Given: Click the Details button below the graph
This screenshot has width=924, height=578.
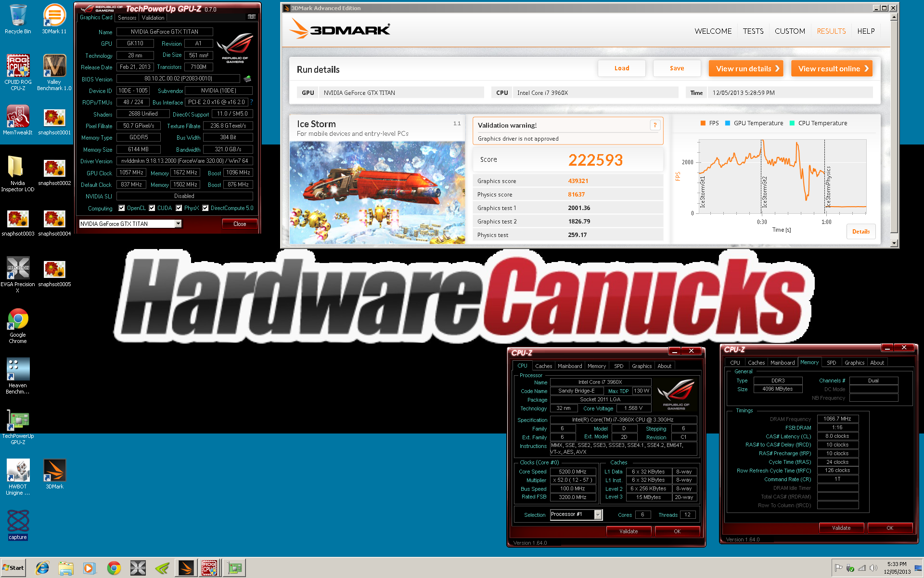Looking at the screenshot, I should (x=861, y=232).
